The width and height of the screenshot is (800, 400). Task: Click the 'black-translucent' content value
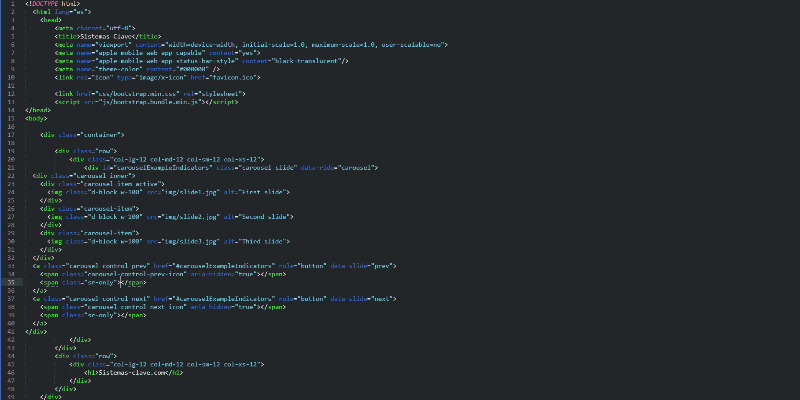click(308, 61)
